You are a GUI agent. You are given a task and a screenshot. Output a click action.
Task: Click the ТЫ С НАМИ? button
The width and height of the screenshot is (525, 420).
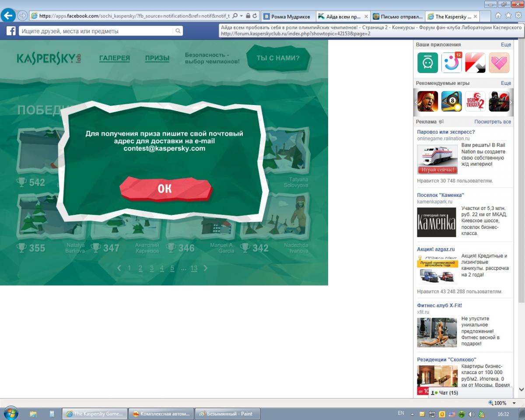[x=278, y=58]
